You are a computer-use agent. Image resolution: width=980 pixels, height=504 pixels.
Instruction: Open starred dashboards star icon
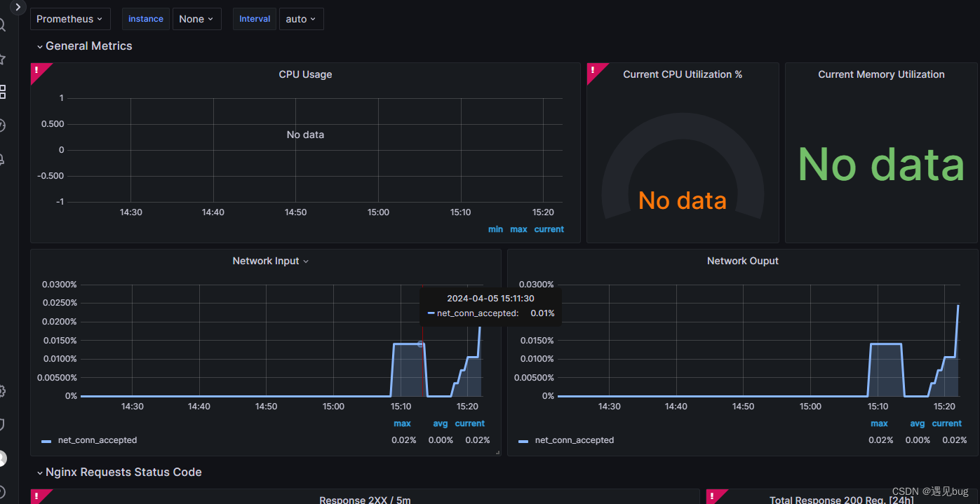tap(2, 60)
